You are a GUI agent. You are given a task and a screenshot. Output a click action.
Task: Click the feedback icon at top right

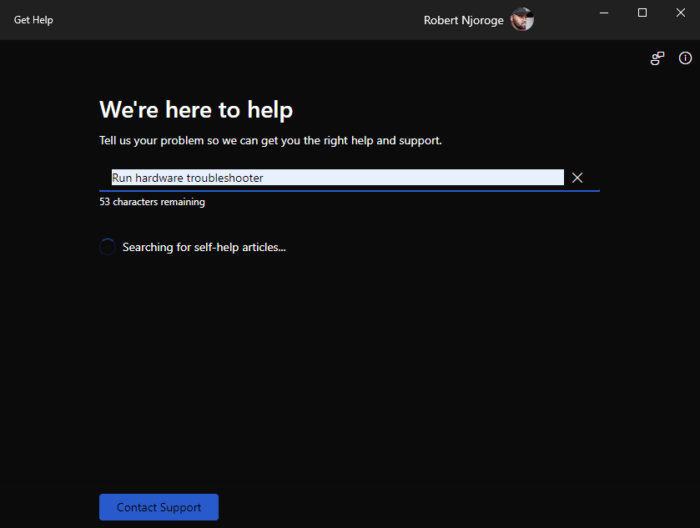coord(657,58)
